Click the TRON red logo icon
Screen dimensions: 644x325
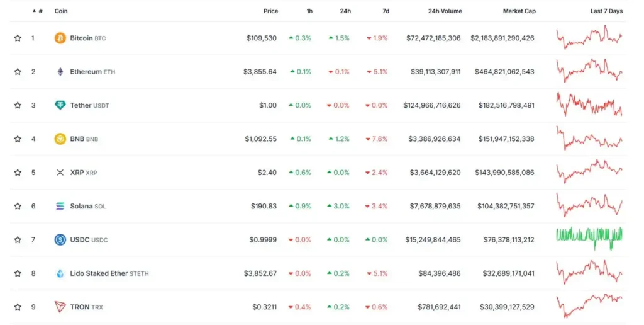(60, 307)
